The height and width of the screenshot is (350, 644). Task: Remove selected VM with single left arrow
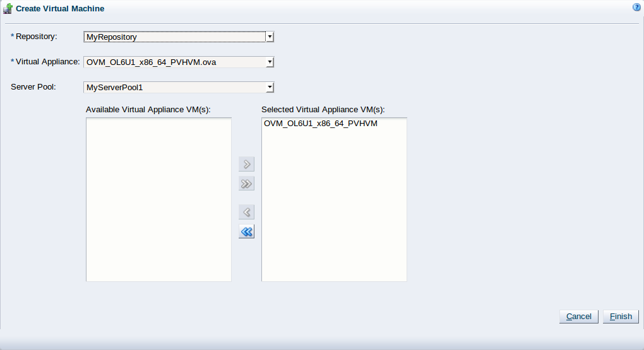click(x=246, y=212)
